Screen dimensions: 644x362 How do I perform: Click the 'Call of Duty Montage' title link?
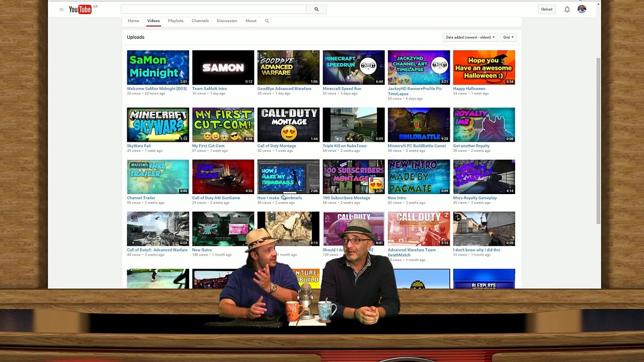click(277, 146)
